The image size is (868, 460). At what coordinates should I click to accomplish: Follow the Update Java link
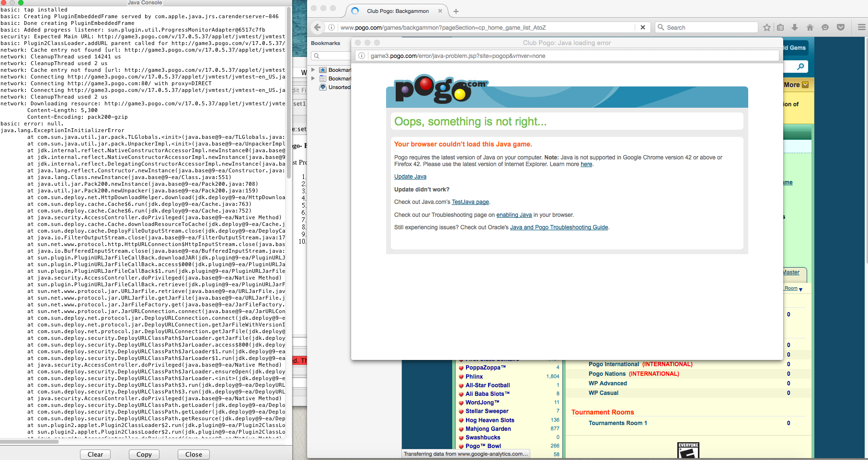410,177
